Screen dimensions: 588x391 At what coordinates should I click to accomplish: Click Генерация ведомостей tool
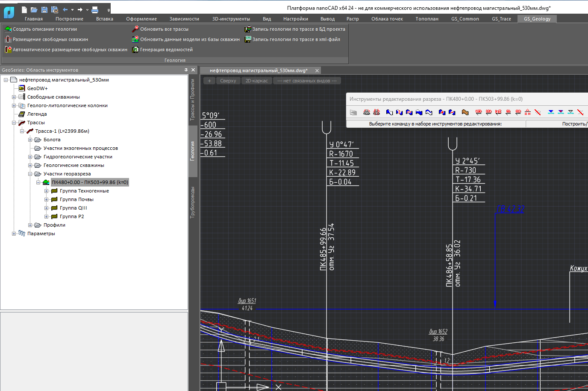point(162,50)
